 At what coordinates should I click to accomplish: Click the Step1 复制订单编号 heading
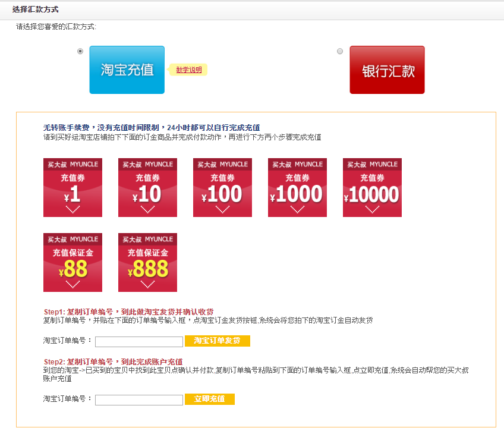(x=128, y=312)
